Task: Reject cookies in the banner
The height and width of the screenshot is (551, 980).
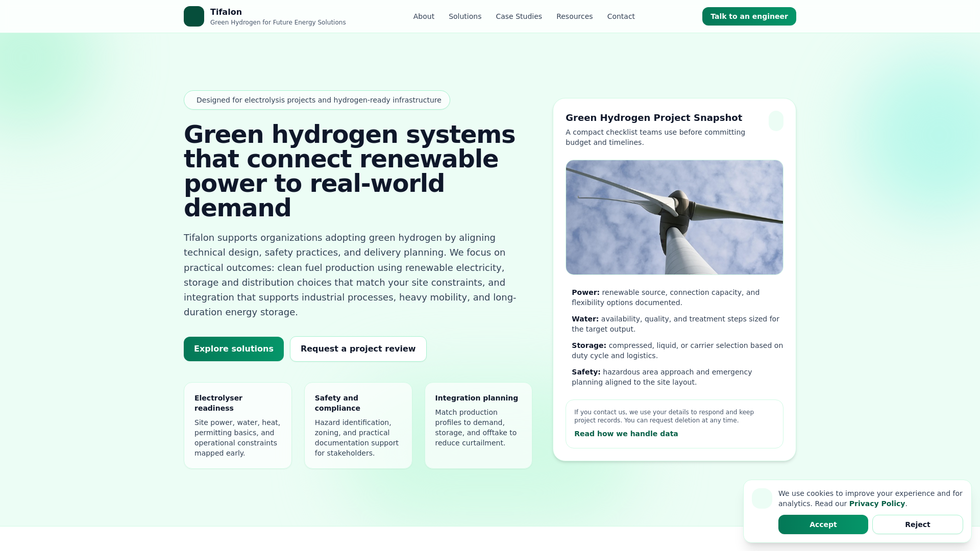Action: click(917, 524)
